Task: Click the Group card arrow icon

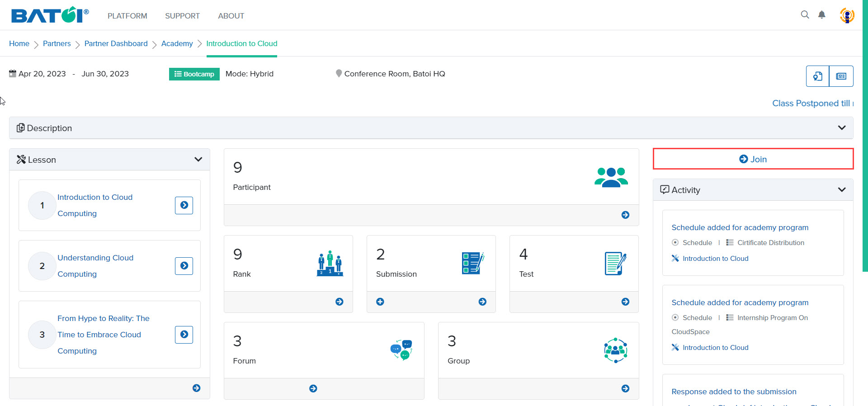Action: click(x=625, y=388)
